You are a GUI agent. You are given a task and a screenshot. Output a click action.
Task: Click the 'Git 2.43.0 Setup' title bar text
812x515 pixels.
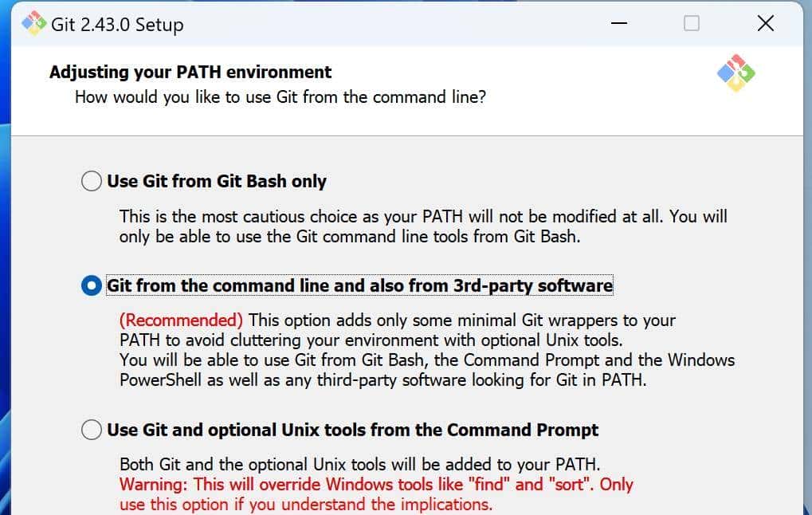point(117,25)
